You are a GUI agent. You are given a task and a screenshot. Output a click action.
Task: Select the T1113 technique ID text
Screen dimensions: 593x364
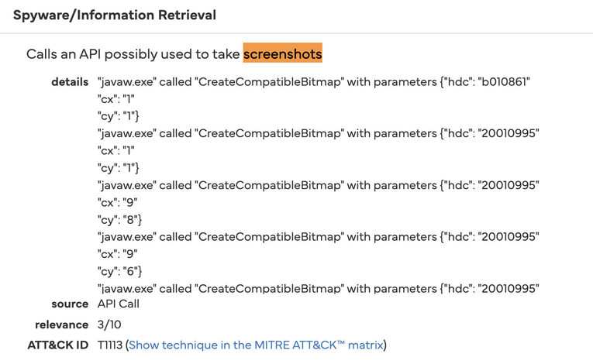point(110,345)
